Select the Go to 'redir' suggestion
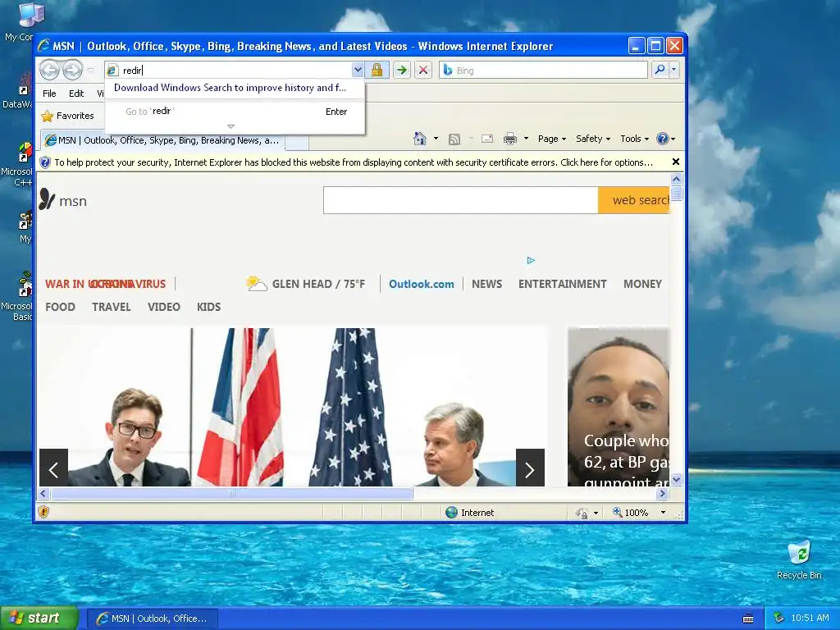The width and height of the screenshot is (840, 630). (235, 112)
